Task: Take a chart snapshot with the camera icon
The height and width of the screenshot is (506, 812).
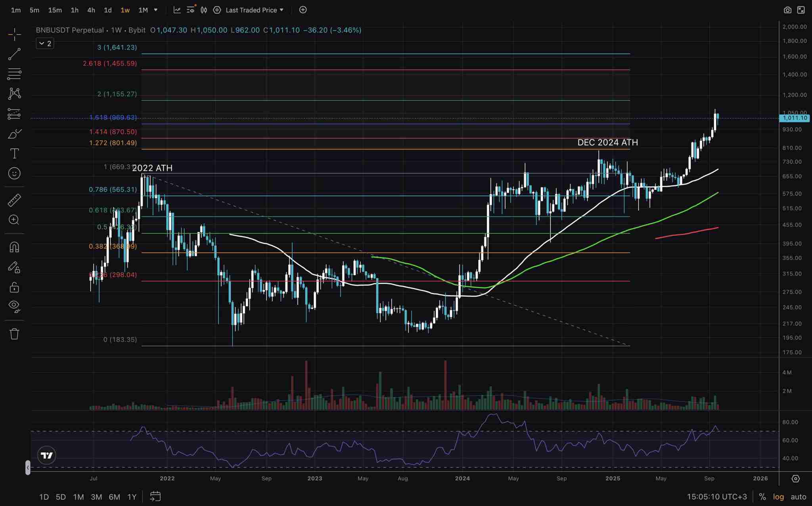Action: pyautogui.click(x=787, y=10)
